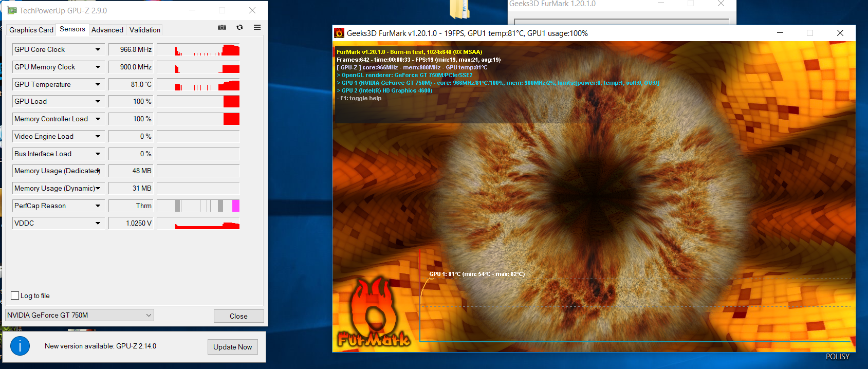The image size is (868, 369).
Task: Expand the GPU Temperature sensor dropdown
Action: (98, 84)
